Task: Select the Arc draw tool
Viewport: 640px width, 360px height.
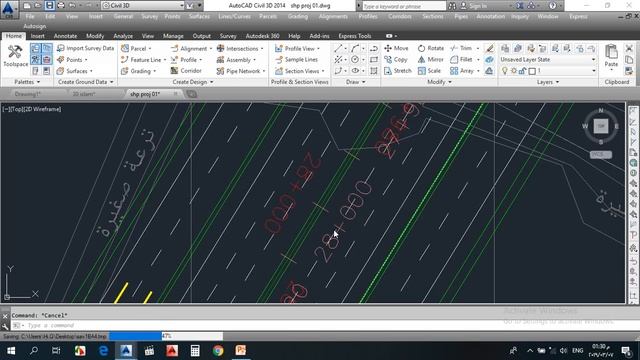Action: pos(355,49)
